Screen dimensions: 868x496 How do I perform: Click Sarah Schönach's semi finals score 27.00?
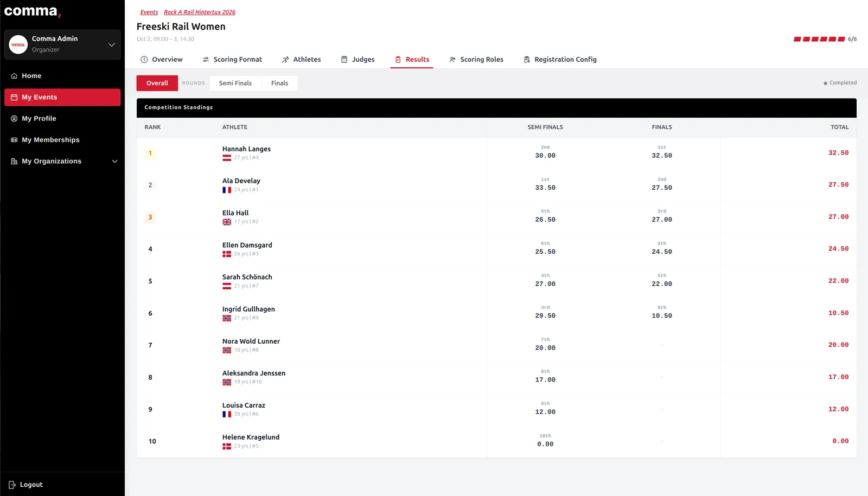[545, 284]
